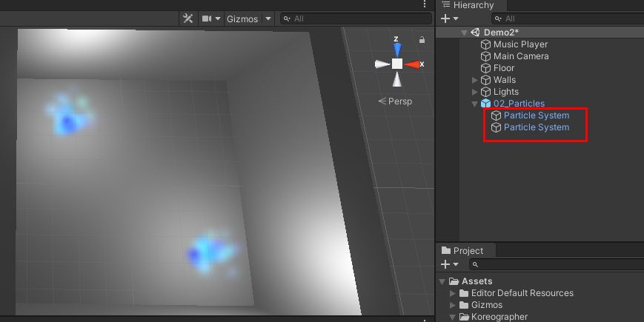The width and height of the screenshot is (644, 322).
Task: Select the Walls object
Action: tap(505, 80)
